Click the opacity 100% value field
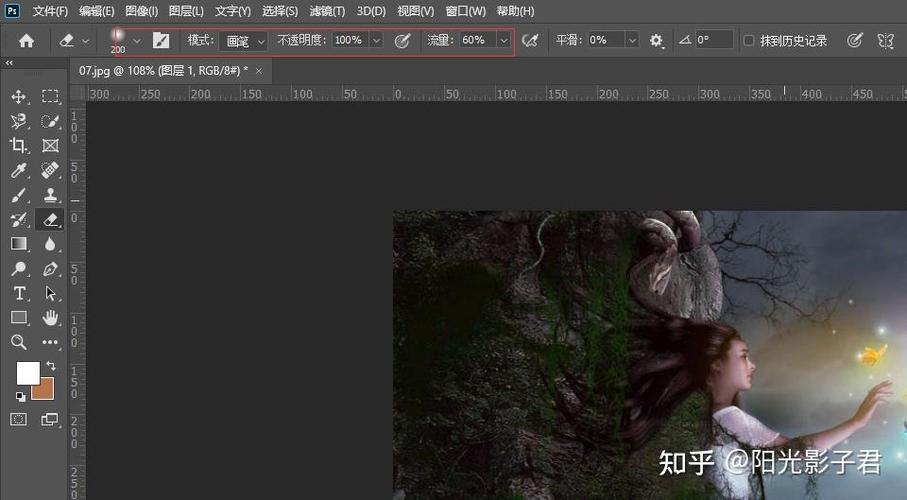 [351, 40]
